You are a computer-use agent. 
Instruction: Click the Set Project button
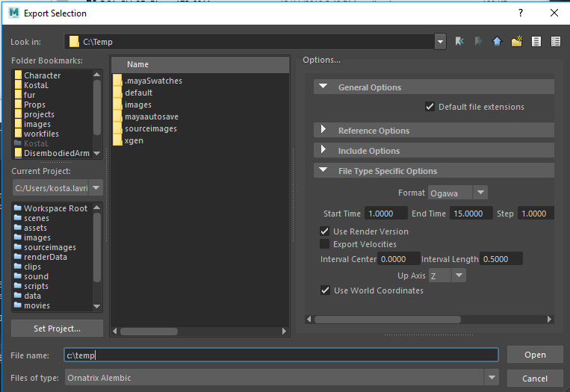pos(57,329)
